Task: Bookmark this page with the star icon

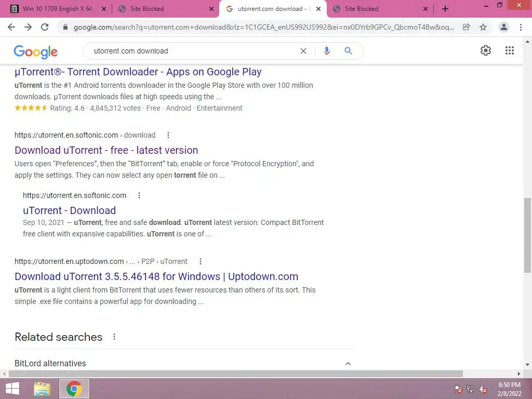Action: [x=483, y=27]
